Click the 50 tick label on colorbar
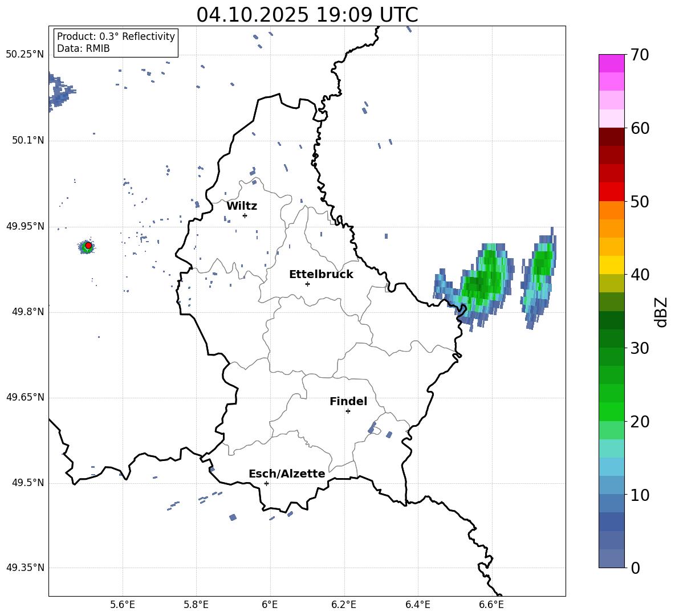 click(x=639, y=202)
